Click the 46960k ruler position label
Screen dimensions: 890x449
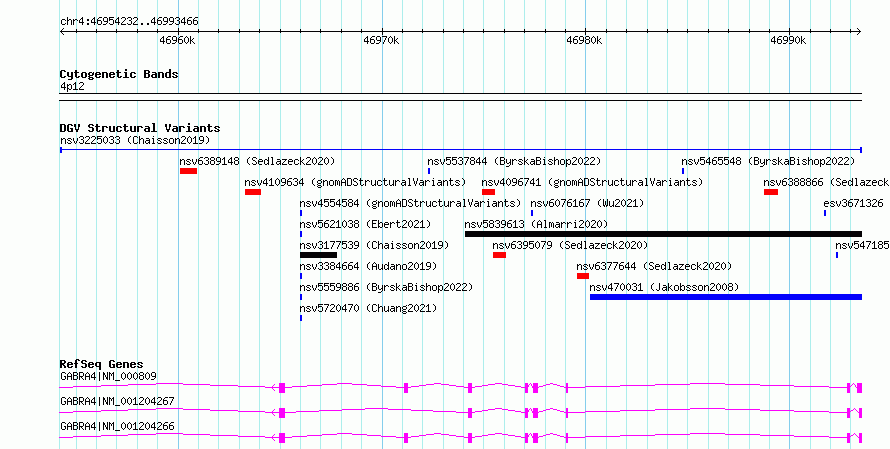click(177, 40)
